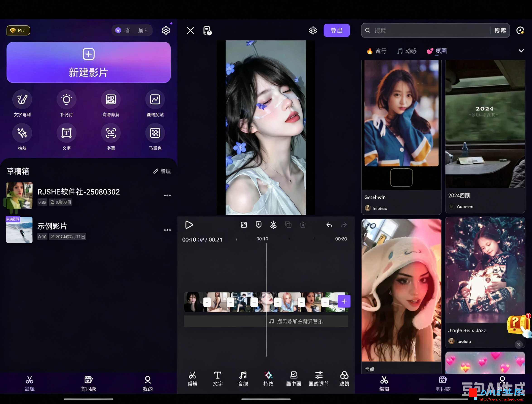This screenshot has height=404, width=532.
Task: Open 画中画 picture-in-picture in the bottom toolbar
Action: (x=294, y=379)
